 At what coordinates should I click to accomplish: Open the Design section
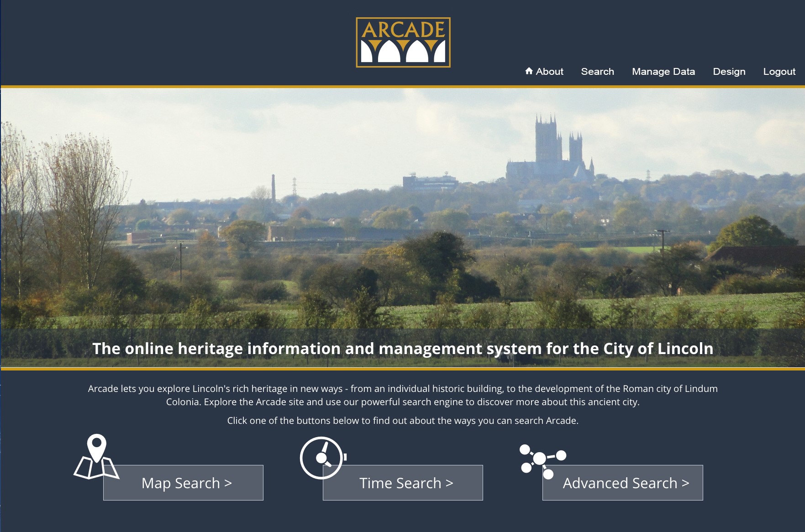[x=729, y=72]
